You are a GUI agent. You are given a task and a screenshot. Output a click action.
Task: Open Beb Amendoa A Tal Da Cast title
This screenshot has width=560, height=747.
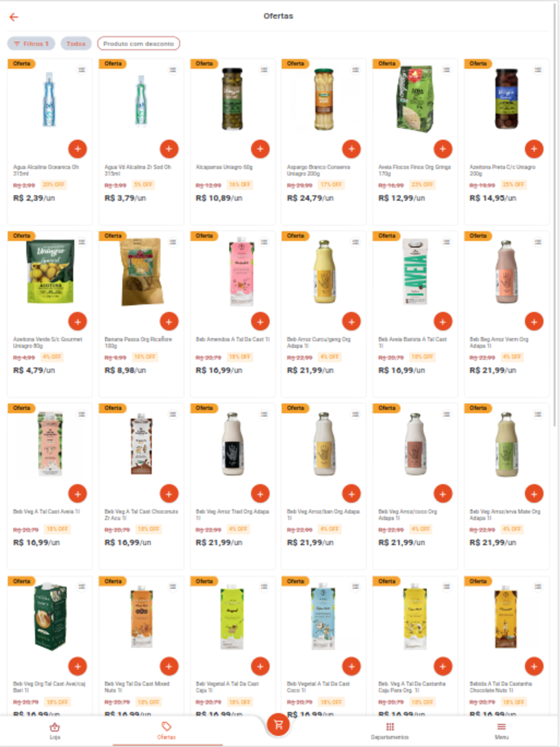click(232, 339)
